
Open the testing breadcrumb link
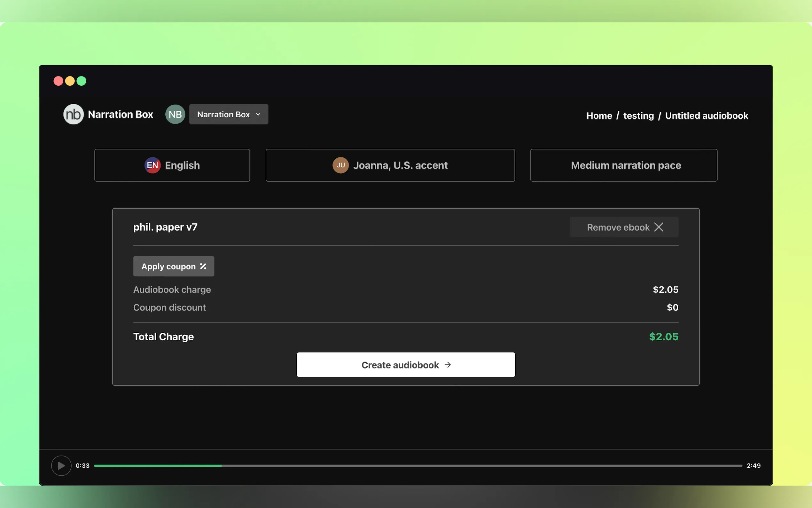tap(638, 115)
